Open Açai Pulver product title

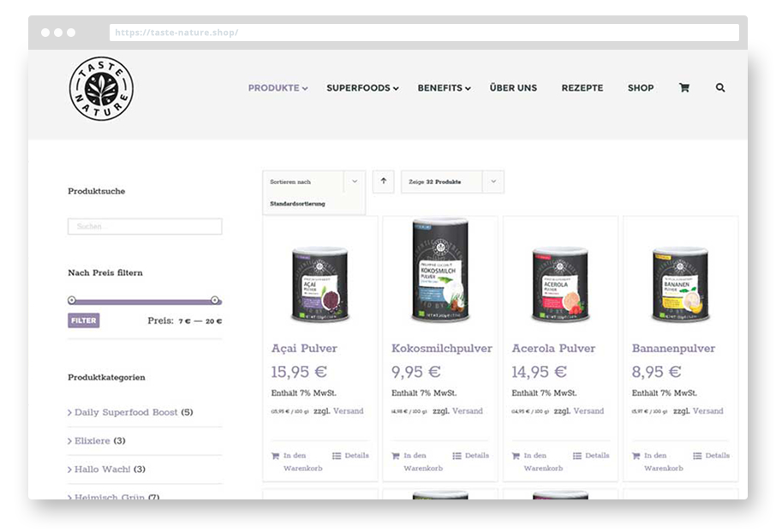(x=304, y=348)
